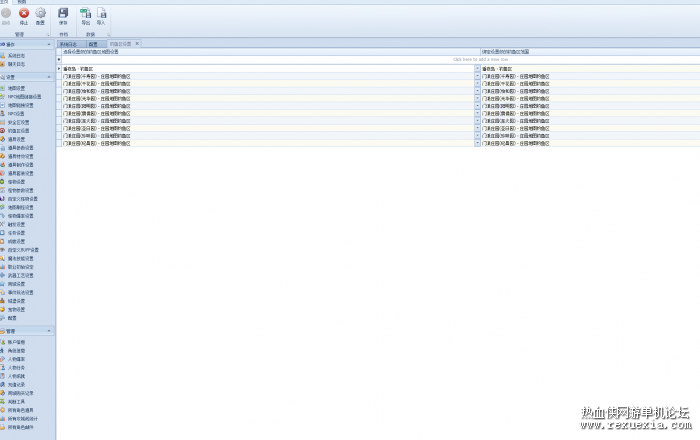Click the 保存 floppy disk icon
The image size is (700, 440).
coord(63,13)
